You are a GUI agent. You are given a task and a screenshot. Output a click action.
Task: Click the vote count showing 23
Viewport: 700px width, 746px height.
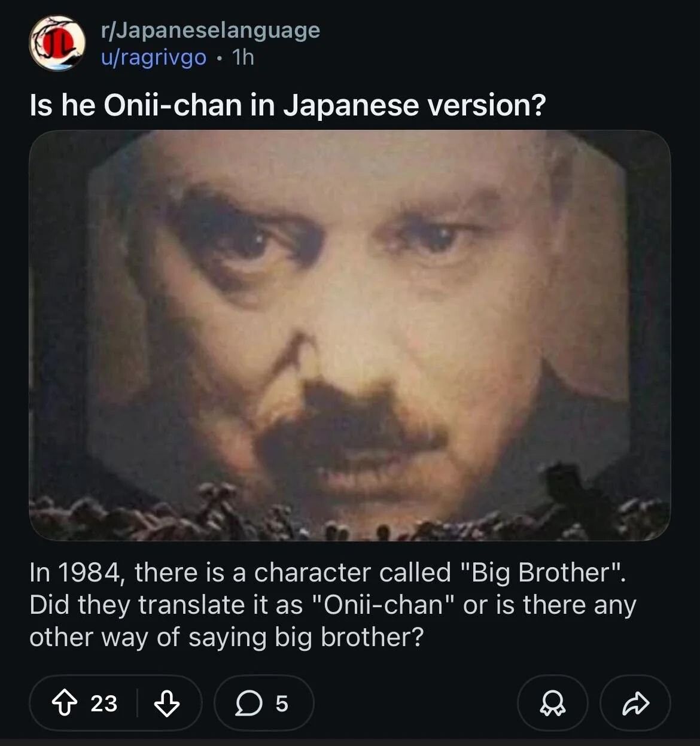(103, 704)
